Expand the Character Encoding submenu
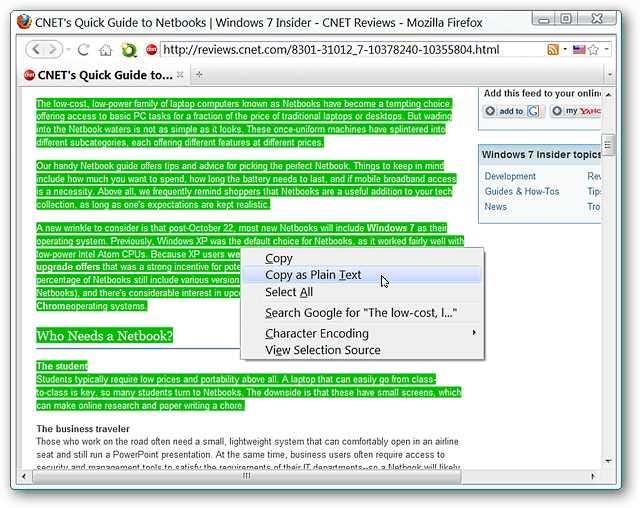640x508 pixels. 362,333
